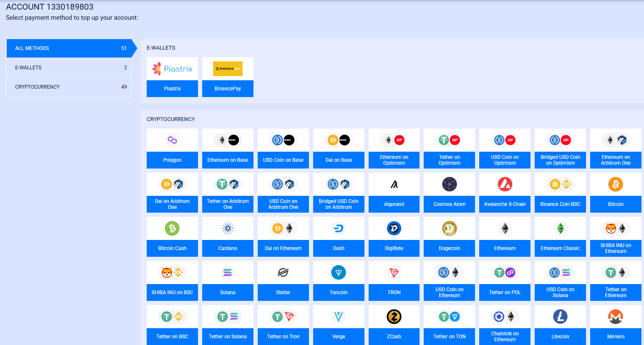Viewport: 644px width, 345px height.
Task: Click Ethereum on Arbitrum One button
Action: (616, 160)
